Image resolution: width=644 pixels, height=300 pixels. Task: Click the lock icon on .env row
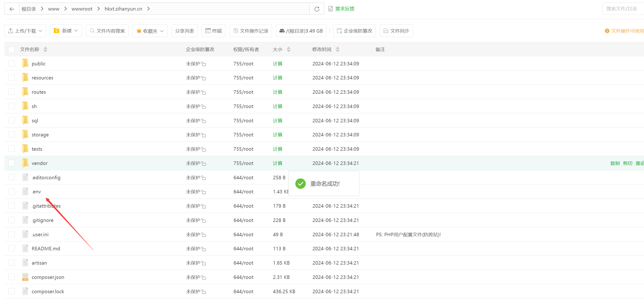(x=204, y=192)
